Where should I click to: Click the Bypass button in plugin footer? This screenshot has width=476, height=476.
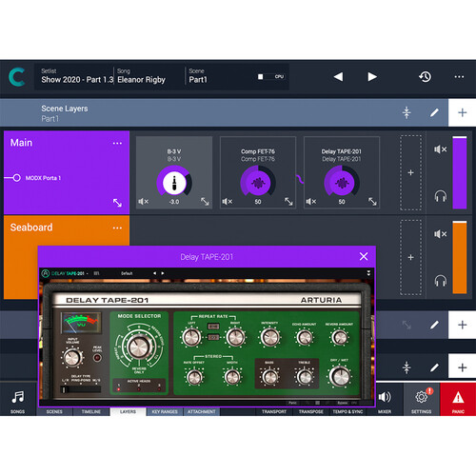[x=343, y=403]
